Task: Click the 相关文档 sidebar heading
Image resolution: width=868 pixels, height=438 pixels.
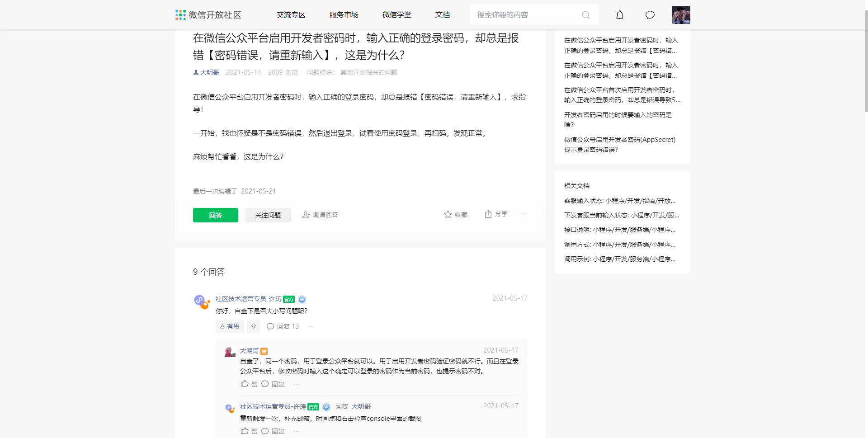Action: click(577, 186)
